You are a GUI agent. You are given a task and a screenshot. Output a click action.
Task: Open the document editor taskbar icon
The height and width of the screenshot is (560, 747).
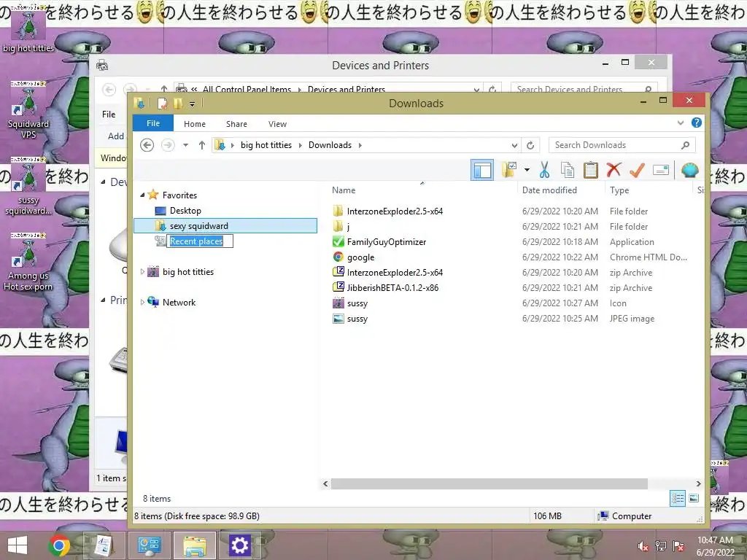coord(104,545)
